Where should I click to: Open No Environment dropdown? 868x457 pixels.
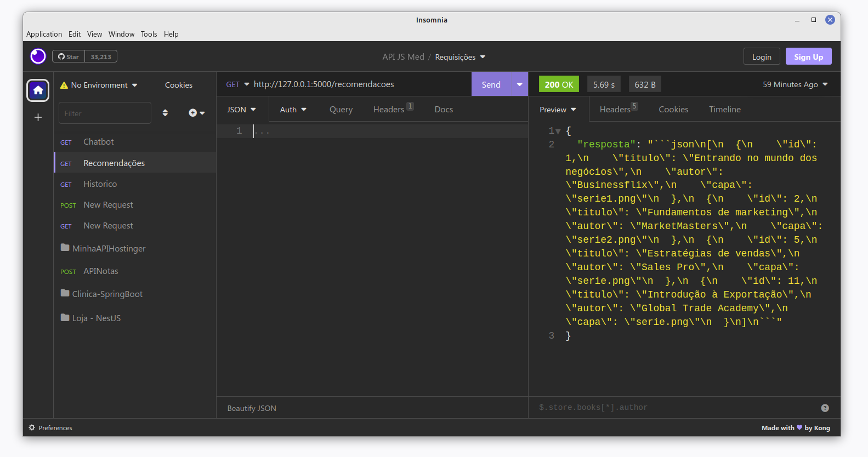click(99, 85)
